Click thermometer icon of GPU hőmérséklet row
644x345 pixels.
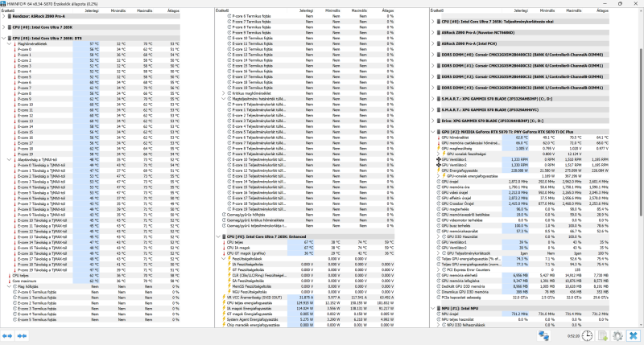coord(439,138)
